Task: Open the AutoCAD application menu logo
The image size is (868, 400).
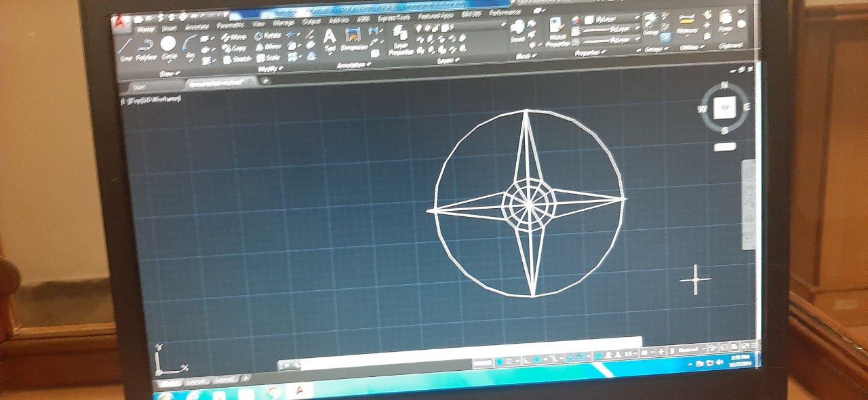Action: click(x=122, y=23)
